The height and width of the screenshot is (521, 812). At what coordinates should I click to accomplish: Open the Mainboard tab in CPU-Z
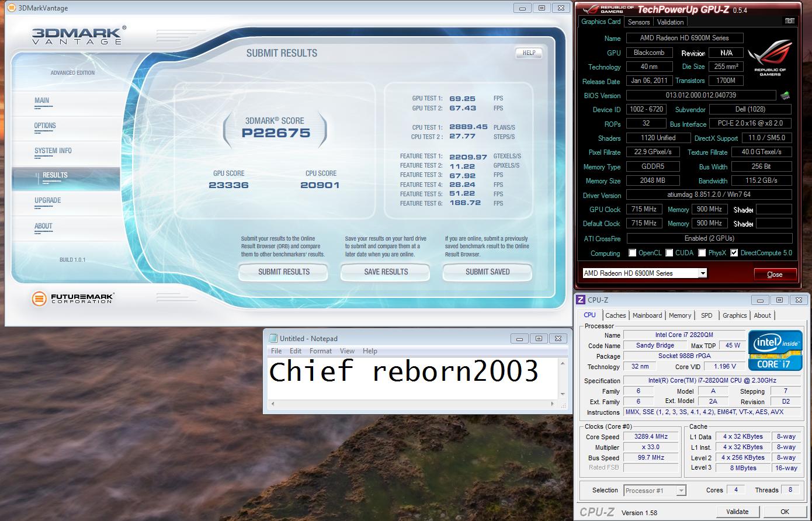(x=647, y=315)
